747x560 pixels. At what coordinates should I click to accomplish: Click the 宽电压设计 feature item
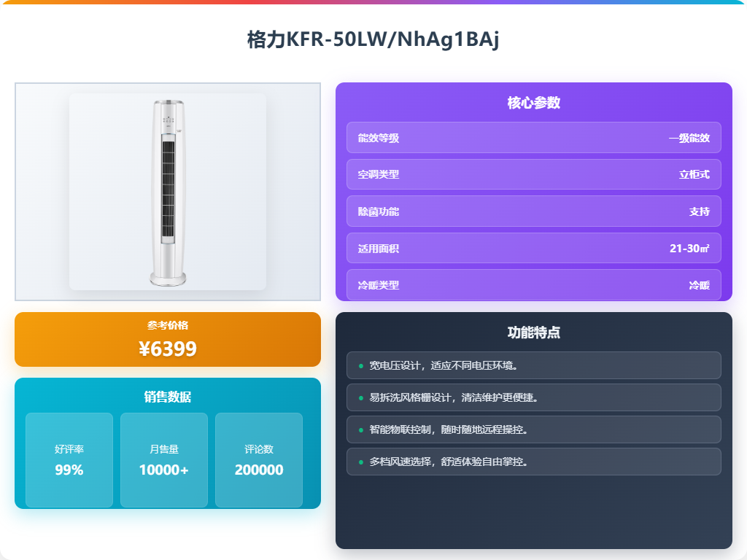point(533,365)
